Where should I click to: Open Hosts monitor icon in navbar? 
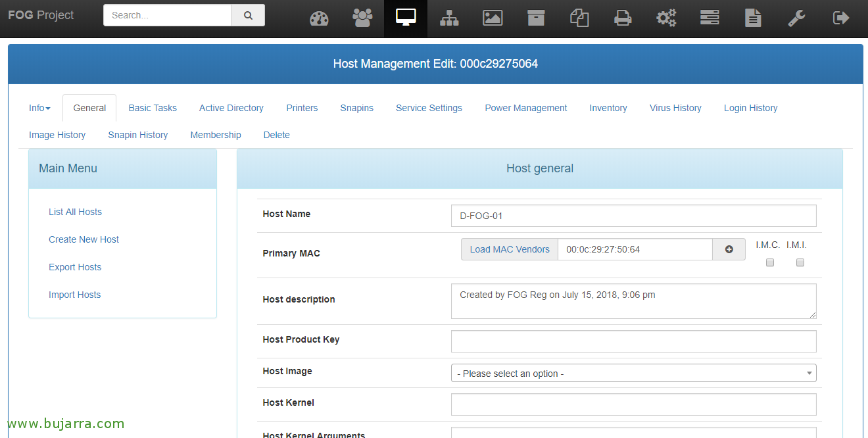(x=406, y=18)
